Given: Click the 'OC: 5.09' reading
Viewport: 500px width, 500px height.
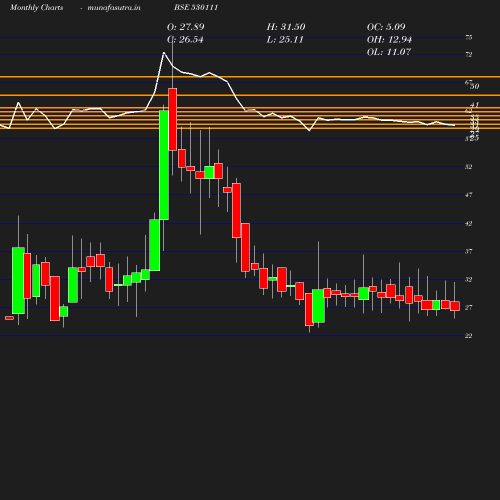Looking at the screenshot, I should pos(386,27).
